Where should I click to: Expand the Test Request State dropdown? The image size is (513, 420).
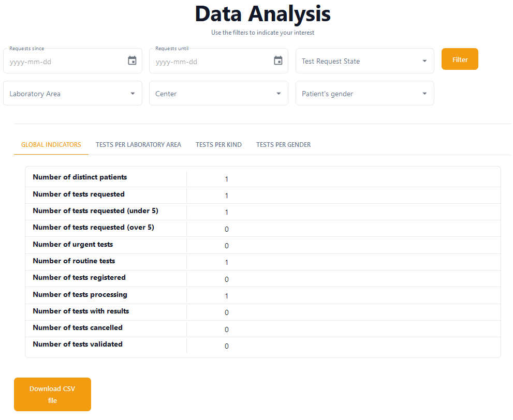[x=364, y=61]
